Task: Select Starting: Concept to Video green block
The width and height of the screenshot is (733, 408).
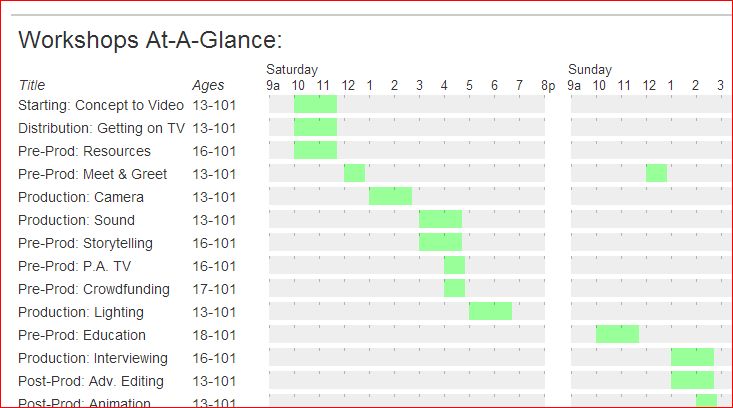Action: click(x=316, y=104)
